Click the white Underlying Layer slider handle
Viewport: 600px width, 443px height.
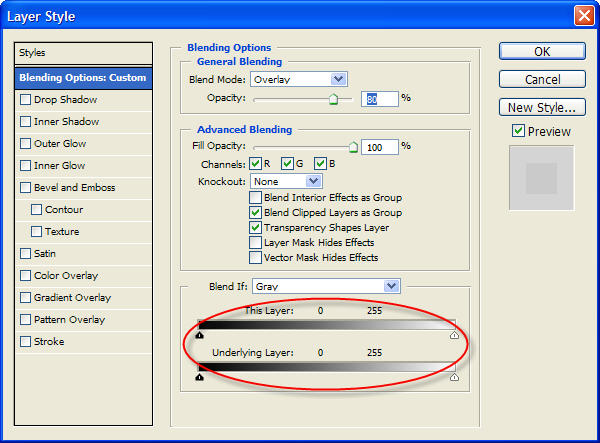click(x=455, y=377)
